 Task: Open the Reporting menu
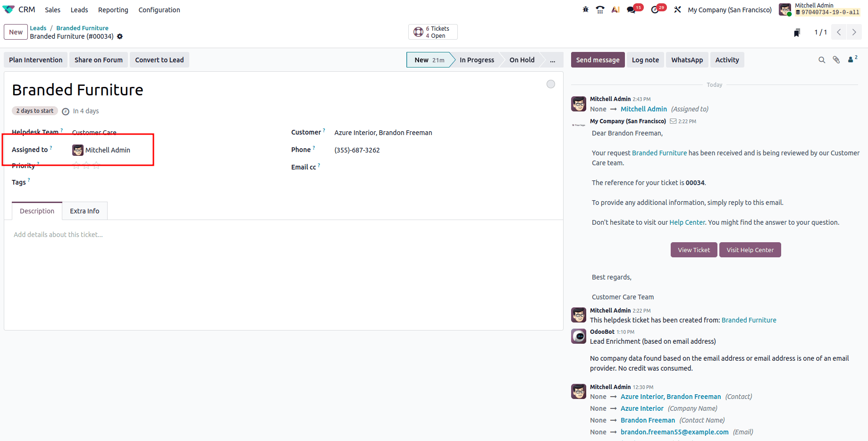click(x=113, y=9)
